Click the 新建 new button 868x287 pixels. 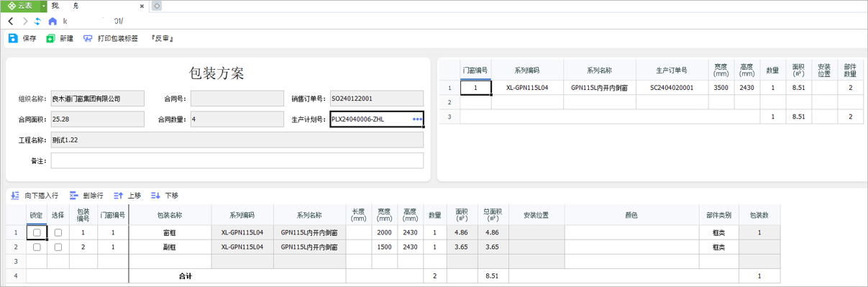tap(60, 38)
